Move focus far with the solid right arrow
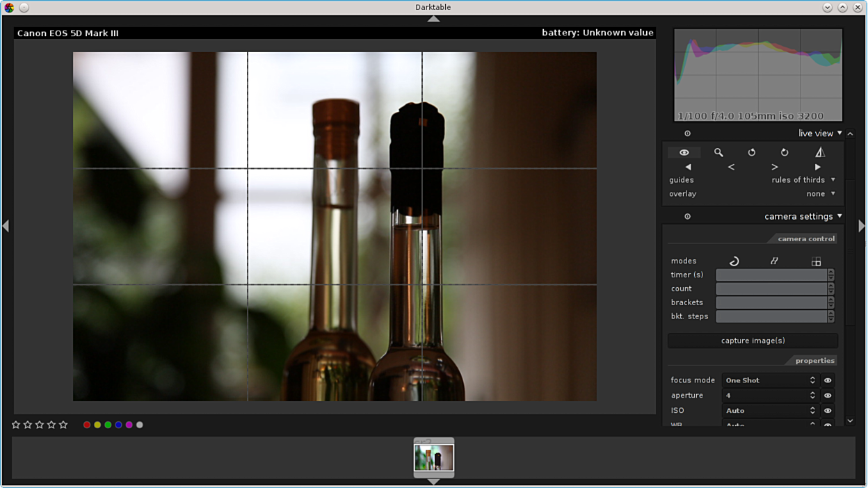Screen dimensions: 868x488 pos(817,167)
